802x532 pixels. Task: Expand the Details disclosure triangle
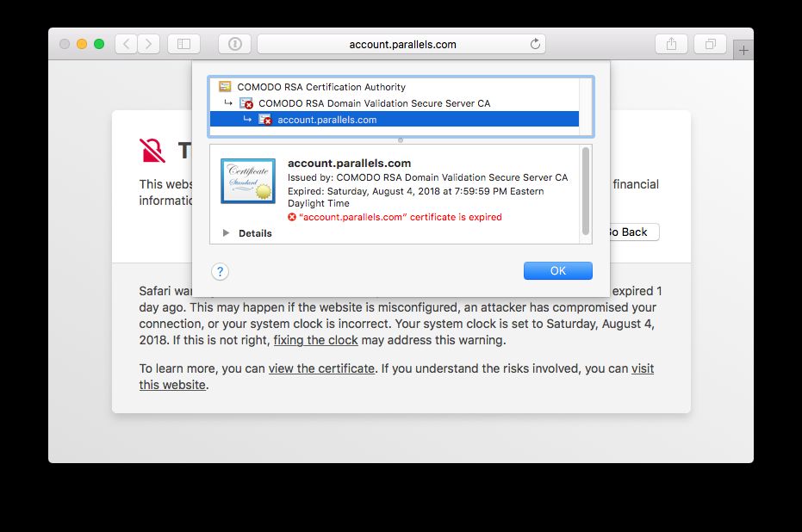click(x=226, y=233)
